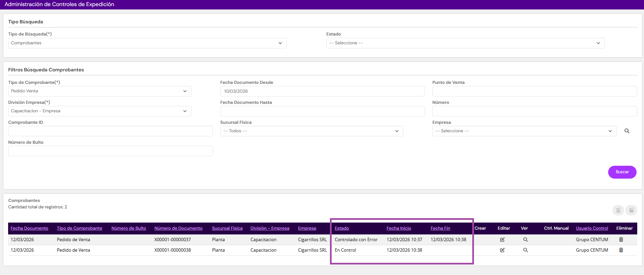Delete the row for document X00001-00000037
The image size is (644, 275).
click(x=621, y=239)
